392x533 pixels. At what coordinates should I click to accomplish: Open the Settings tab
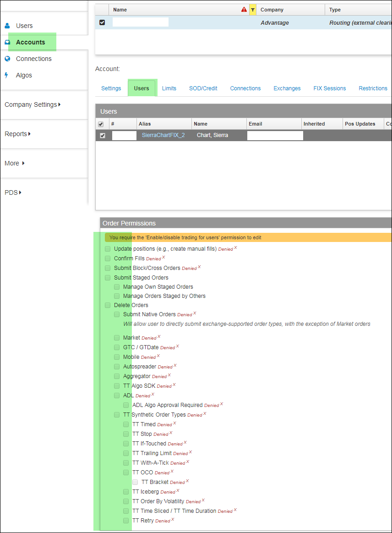click(x=111, y=88)
